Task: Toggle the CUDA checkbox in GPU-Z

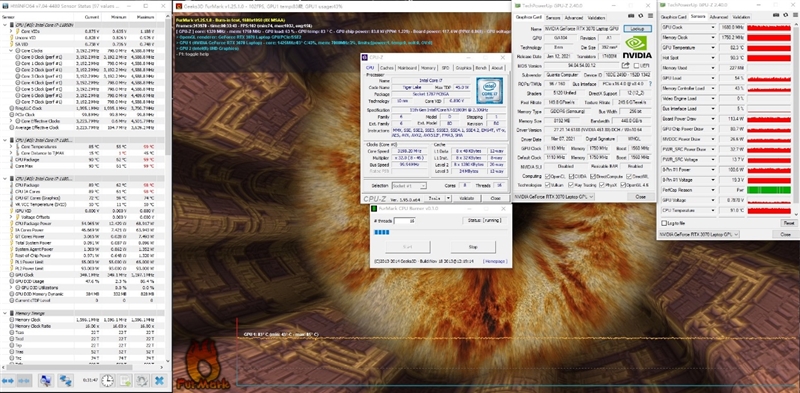Action: point(570,176)
